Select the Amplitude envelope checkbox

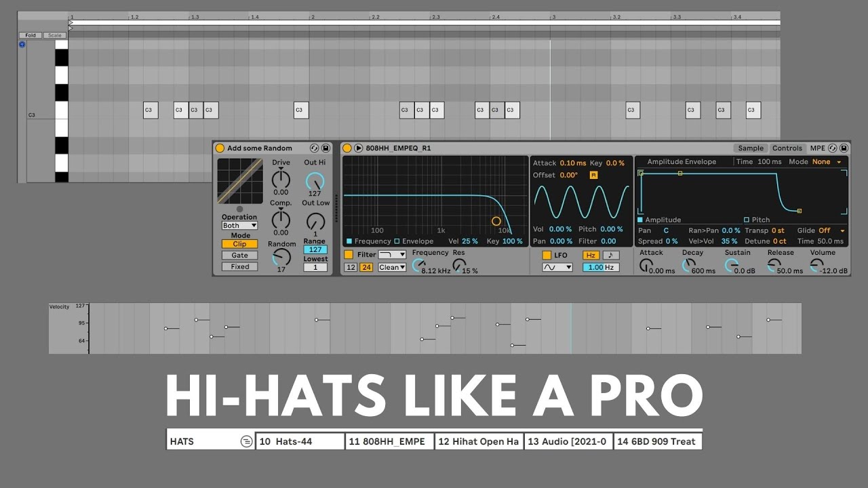click(640, 220)
